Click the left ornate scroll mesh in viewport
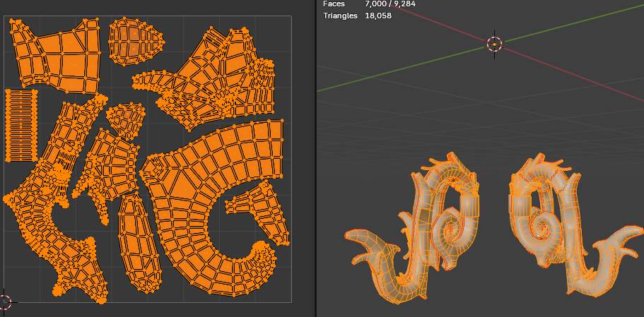The height and width of the screenshot is (317, 644). click(x=412, y=229)
